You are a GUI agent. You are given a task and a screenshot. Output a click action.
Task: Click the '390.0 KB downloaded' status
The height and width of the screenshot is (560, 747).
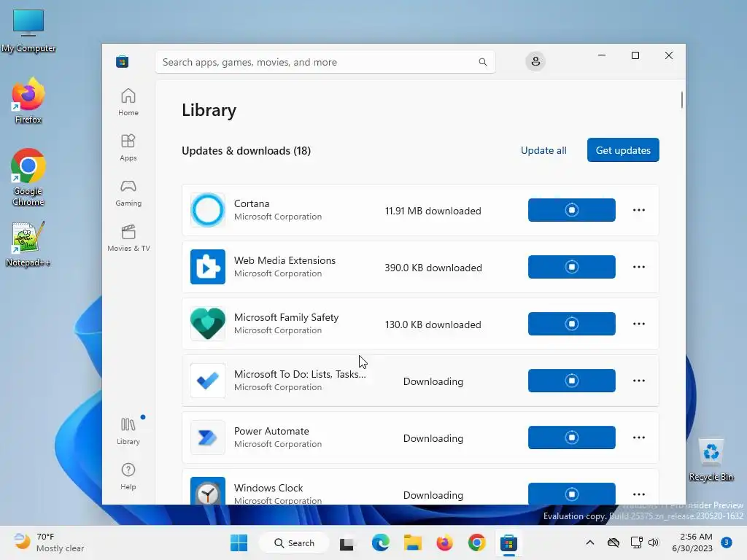pyautogui.click(x=433, y=268)
